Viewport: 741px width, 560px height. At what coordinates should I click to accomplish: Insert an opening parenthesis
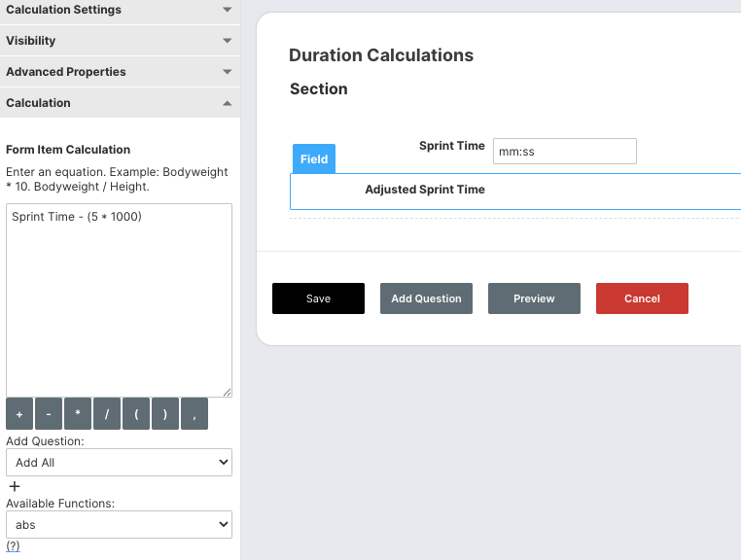(x=136, y=414)
